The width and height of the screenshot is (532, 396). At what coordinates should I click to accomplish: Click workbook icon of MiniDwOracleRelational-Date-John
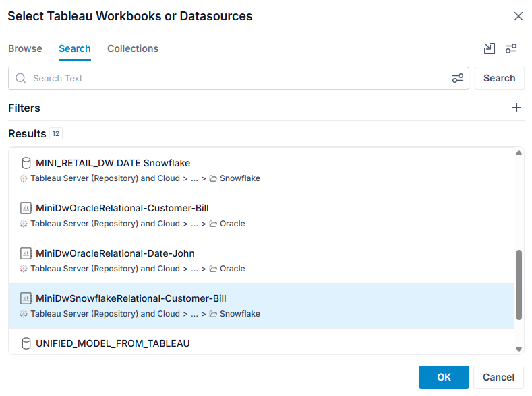(26, 253)
